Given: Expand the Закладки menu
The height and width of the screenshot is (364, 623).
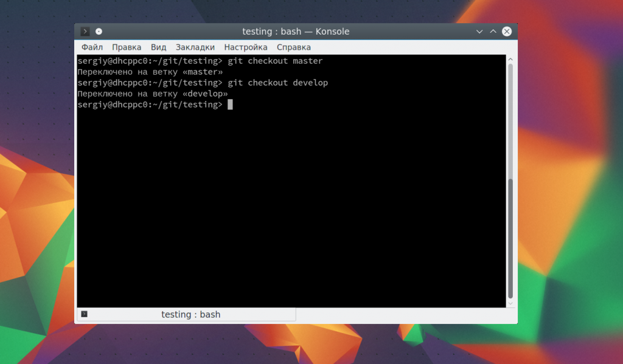Looking at the screenshot, I should coord(195,47).
